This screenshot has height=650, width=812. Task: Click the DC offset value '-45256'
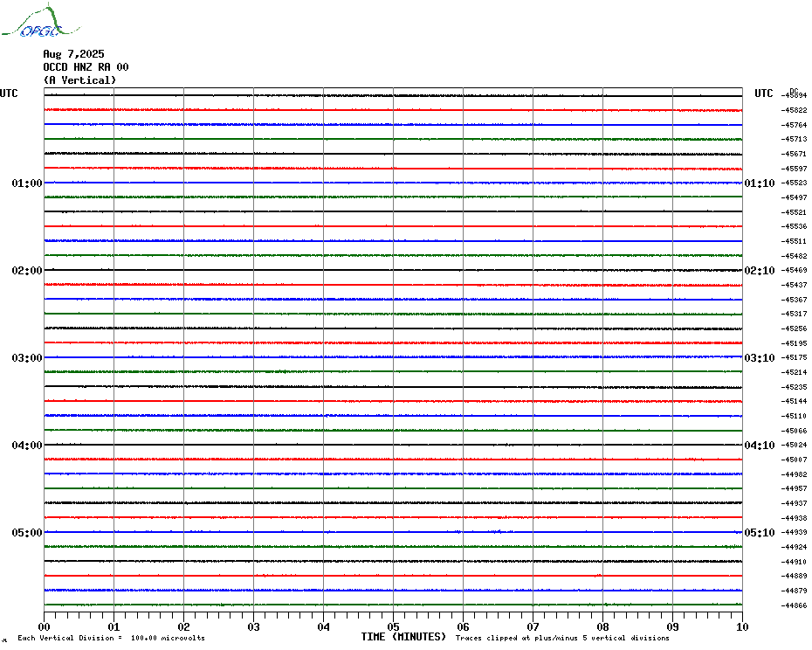pyautogui.click(x=794, y=328)
